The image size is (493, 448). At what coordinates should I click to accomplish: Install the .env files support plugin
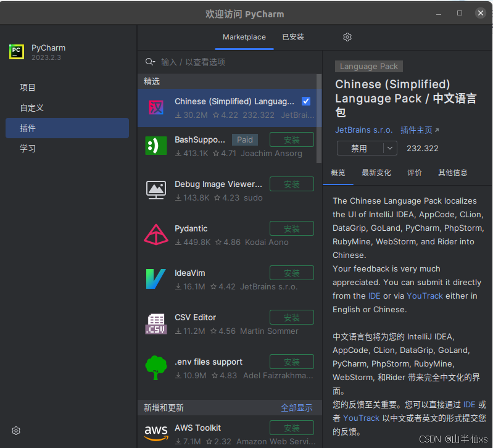coord(292,362)
